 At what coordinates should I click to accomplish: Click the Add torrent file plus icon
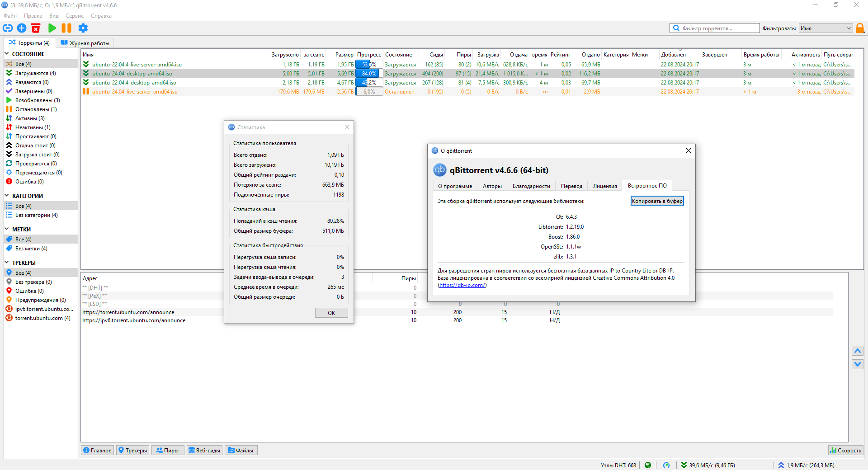22,28
